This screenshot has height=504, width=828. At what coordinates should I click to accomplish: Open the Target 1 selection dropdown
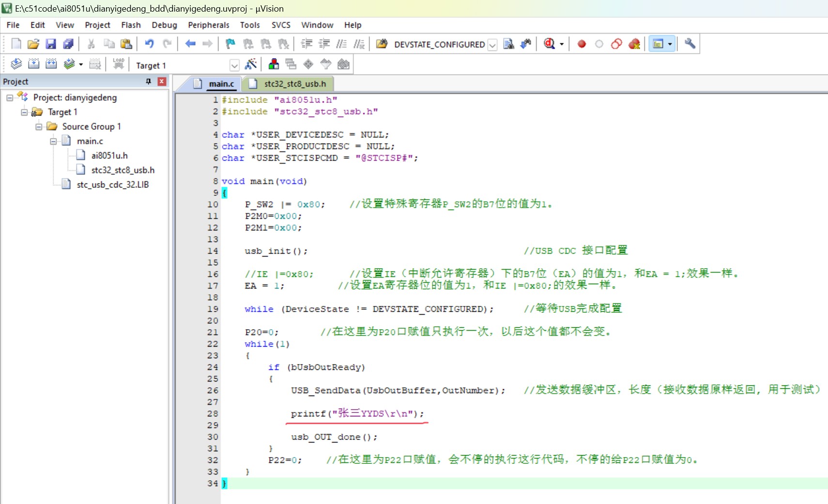[x=234, y=65]
